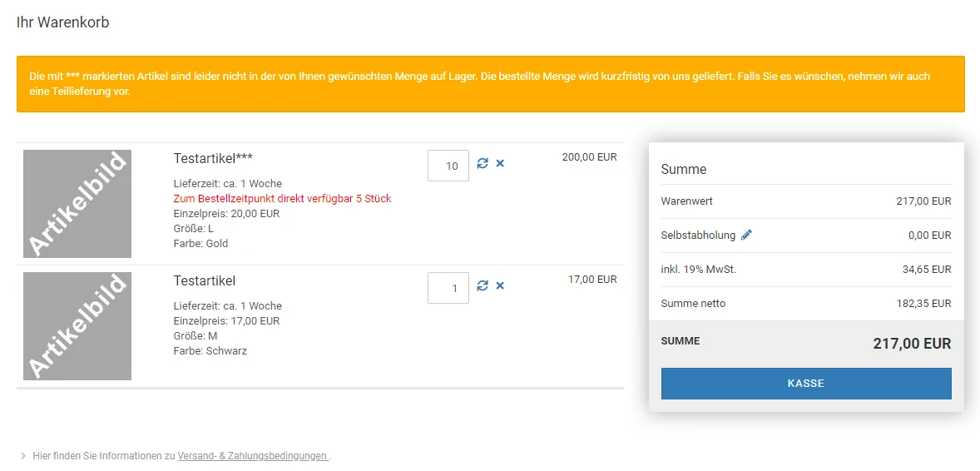
Task: Open the second Testartikel product title
Action: click(x=205, y=280)
